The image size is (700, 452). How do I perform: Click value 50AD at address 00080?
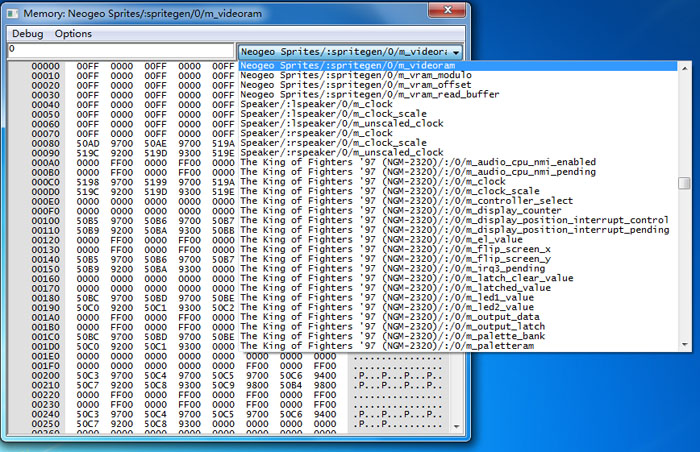[88, 143]
